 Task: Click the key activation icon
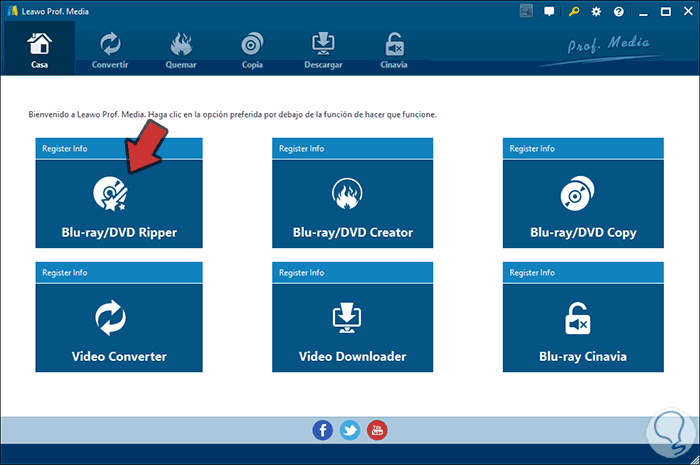(x=574, y=11)
